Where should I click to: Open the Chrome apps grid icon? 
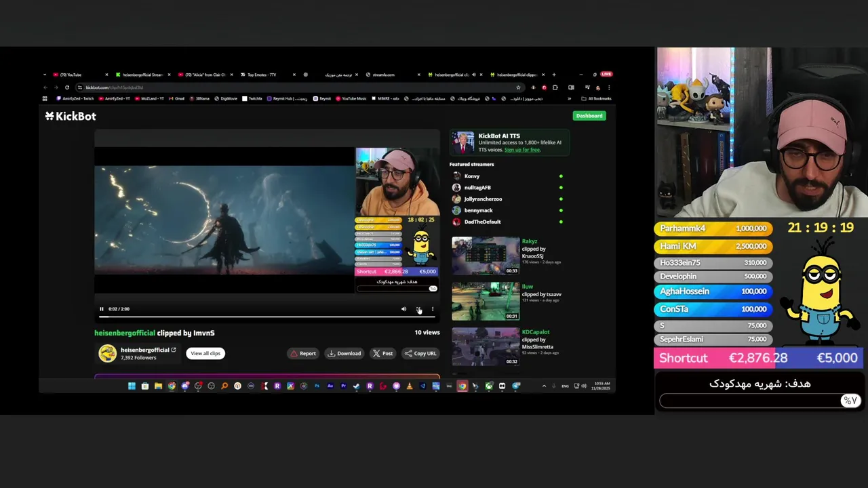click(x=45, y=99)
